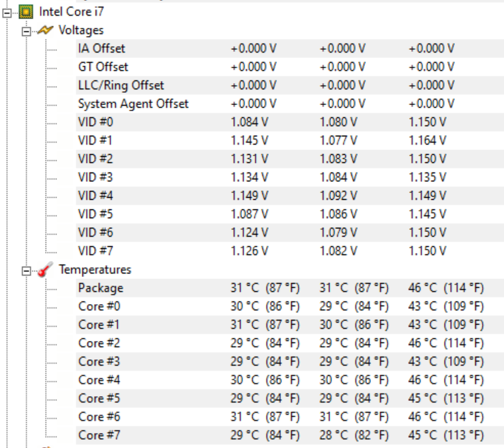
Task: Select the Temperatures tree label
Action: click(95, 269)
